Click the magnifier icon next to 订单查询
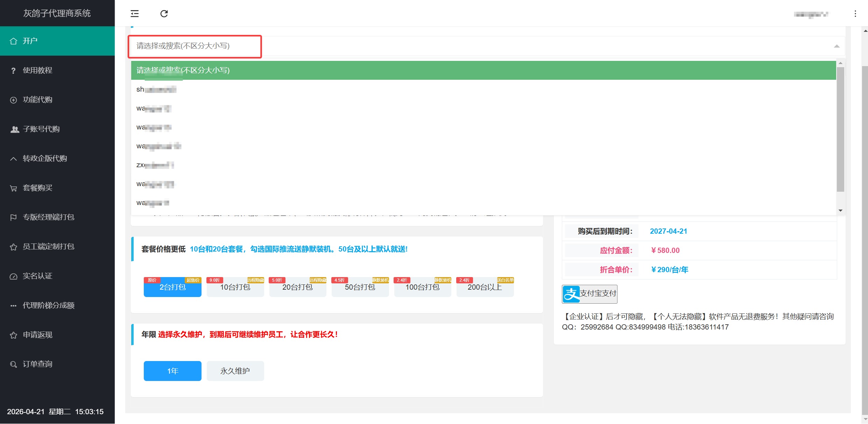Image resolution: width=868 pixels, height=424 pixels. coord(13,365)
